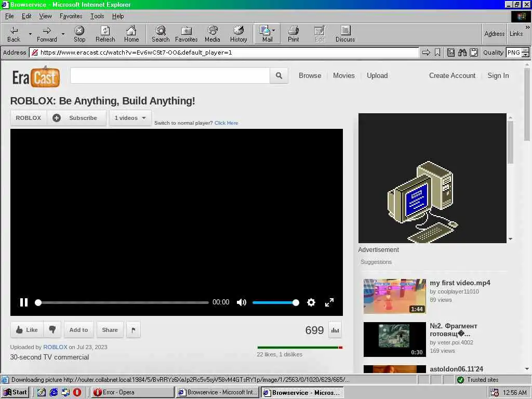Click the Sign In link
This screenshot has width=532, height=399.
(498, 76)
